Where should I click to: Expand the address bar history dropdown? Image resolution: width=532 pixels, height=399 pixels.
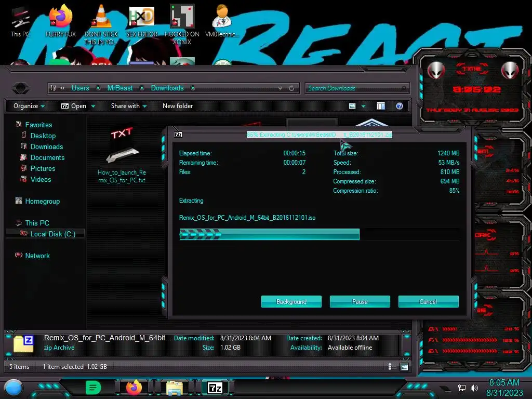coord(280,88)
